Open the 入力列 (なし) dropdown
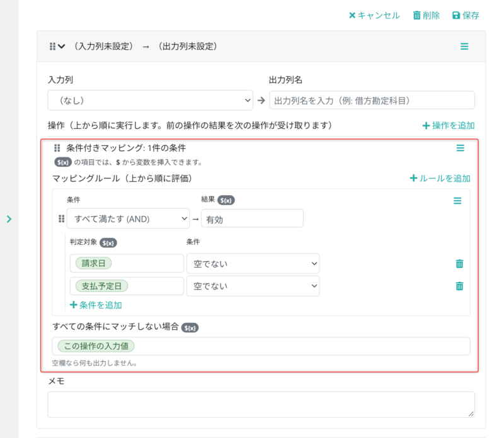The width and height of the screenshot is (504, 438). point(150,101)
